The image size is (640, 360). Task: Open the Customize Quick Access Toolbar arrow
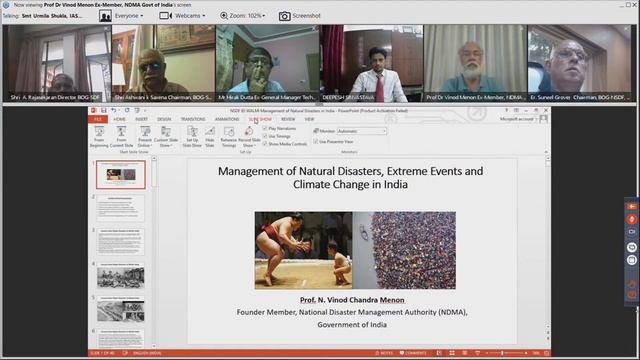pyautogui.click(x=145, y=110)
